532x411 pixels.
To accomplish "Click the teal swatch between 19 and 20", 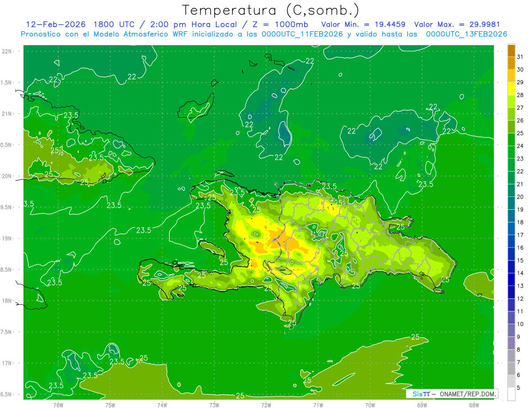I will pyautogui.click(x=511, y=203).
